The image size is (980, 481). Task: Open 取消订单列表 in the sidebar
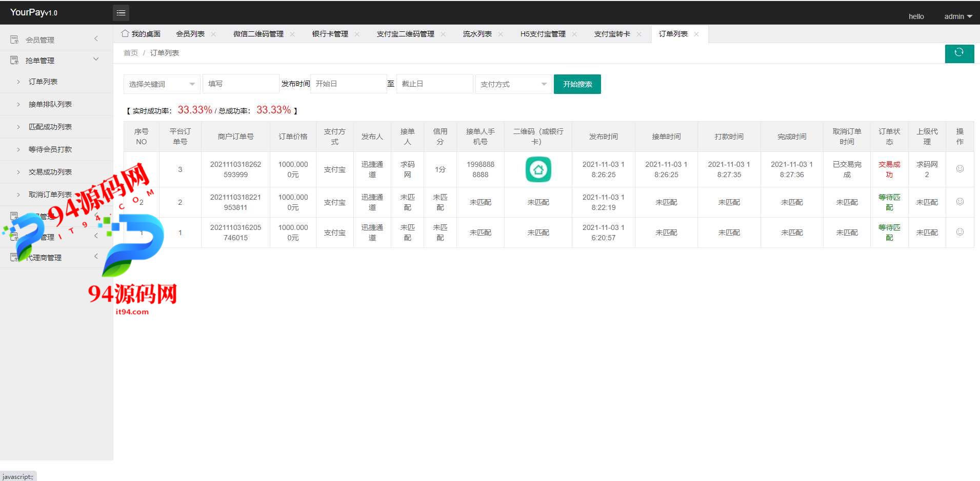tap(50, 195)
